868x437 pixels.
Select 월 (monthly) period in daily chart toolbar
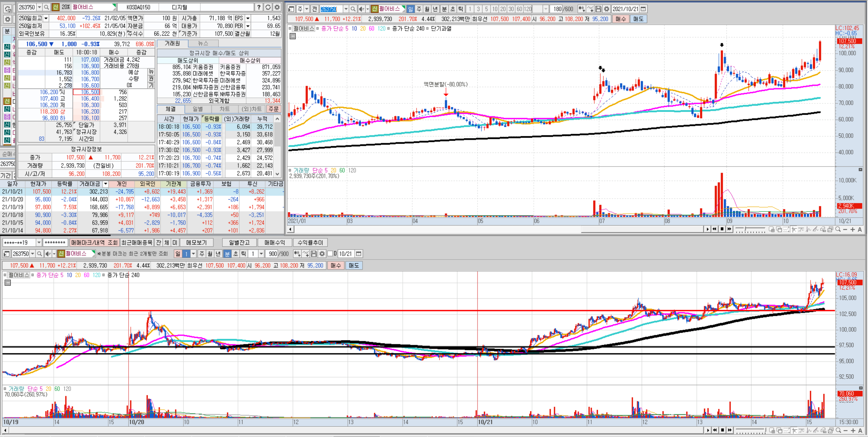tap(427, 9)
